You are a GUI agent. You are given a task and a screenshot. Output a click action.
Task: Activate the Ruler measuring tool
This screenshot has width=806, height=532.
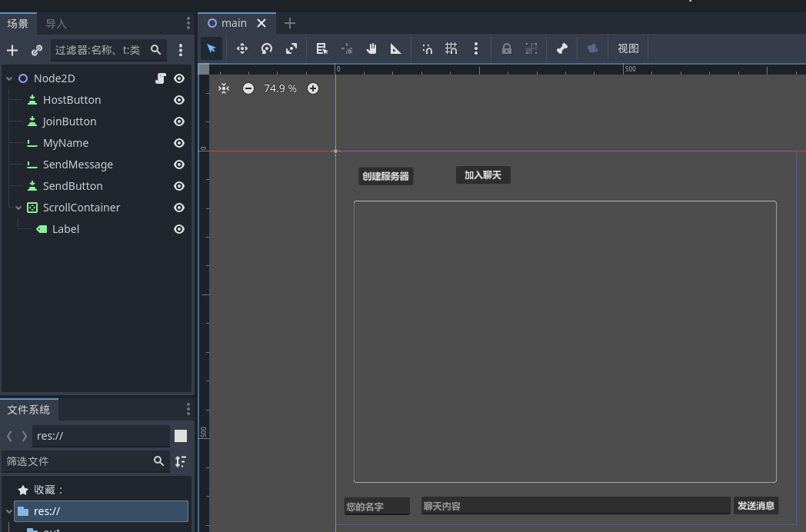pyautogui.click(x=396, y=48)
